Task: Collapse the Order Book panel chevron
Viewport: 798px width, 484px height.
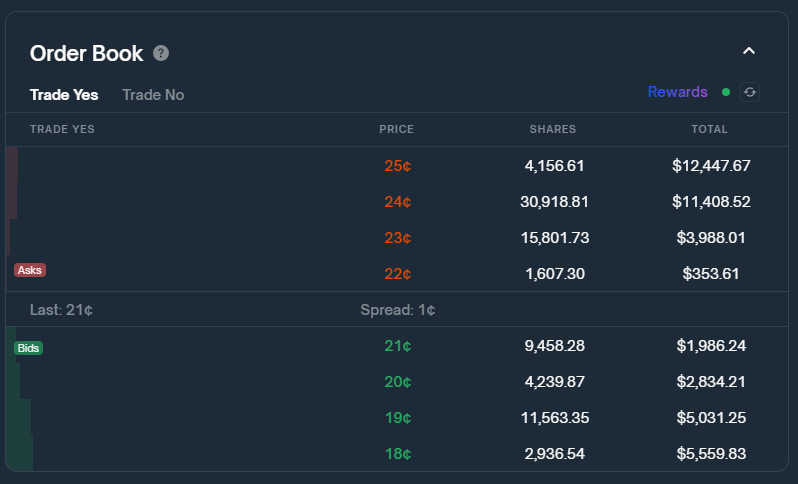Action: tap(749, 51)
